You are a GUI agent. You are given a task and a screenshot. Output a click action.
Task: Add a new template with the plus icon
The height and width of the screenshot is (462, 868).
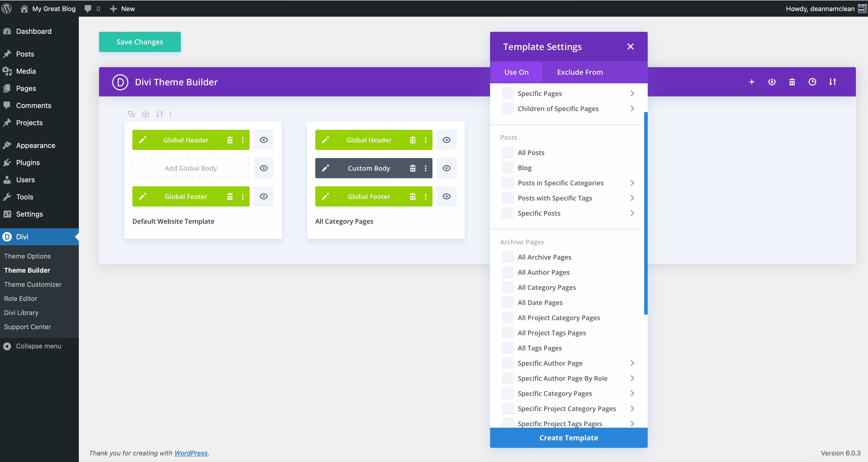(x=752, y=82)
